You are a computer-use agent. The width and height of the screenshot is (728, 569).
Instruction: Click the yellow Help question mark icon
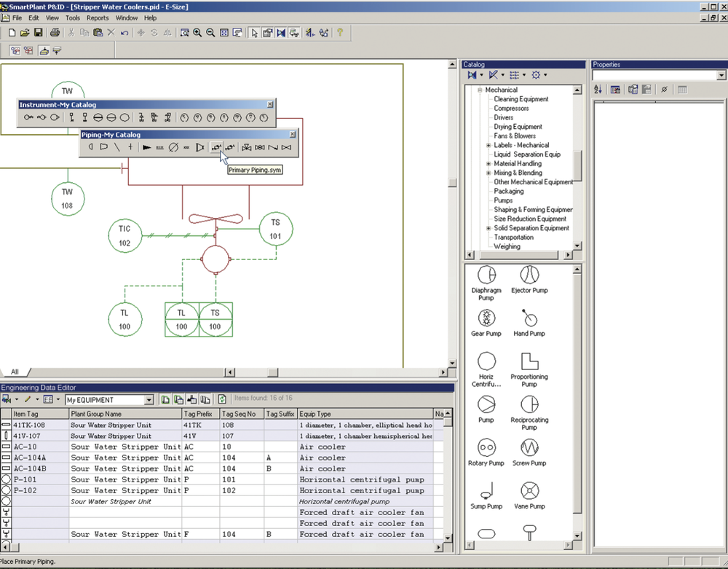(340, 33)
